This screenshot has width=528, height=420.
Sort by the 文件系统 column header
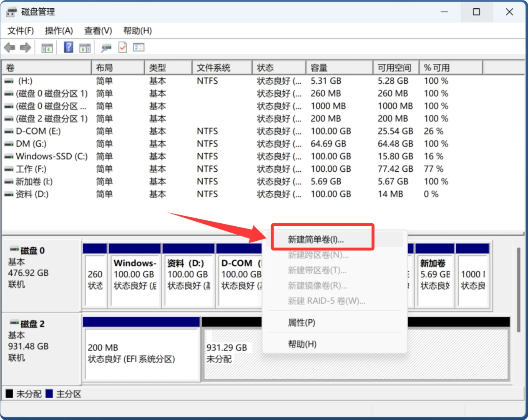[x=222, y=67]
